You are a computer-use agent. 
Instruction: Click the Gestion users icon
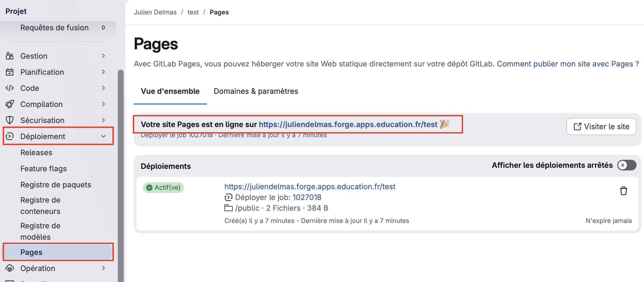coord(10,56)
